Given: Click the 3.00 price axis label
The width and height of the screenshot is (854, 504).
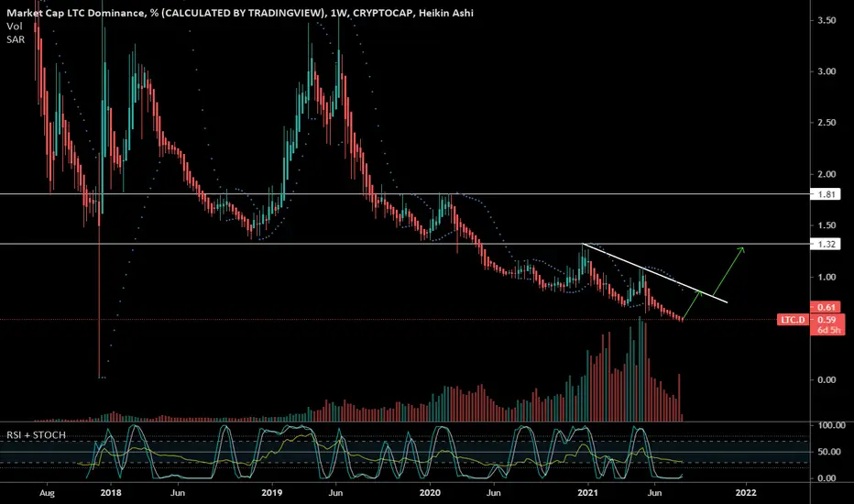Looking at the screenshot, I should point(827,71).
